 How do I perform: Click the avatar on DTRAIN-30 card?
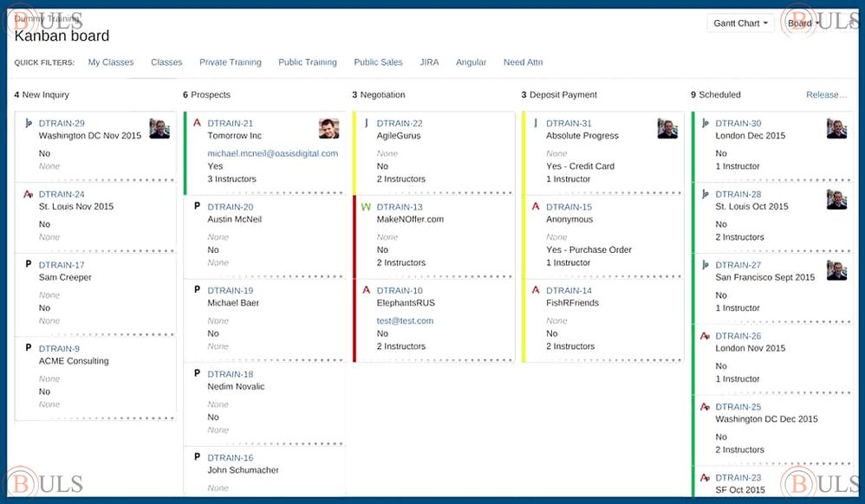coord(836,129)
